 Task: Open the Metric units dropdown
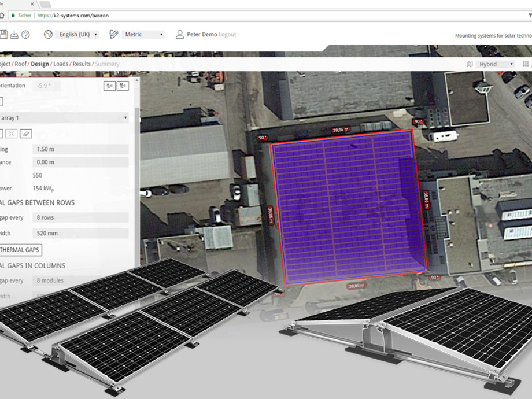pos(143,35)
